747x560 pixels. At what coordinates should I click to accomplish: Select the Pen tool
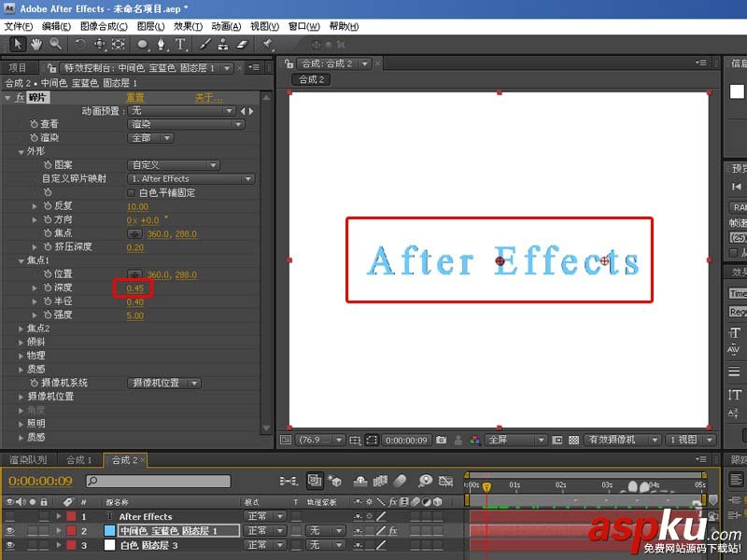(x=162, y=45)
